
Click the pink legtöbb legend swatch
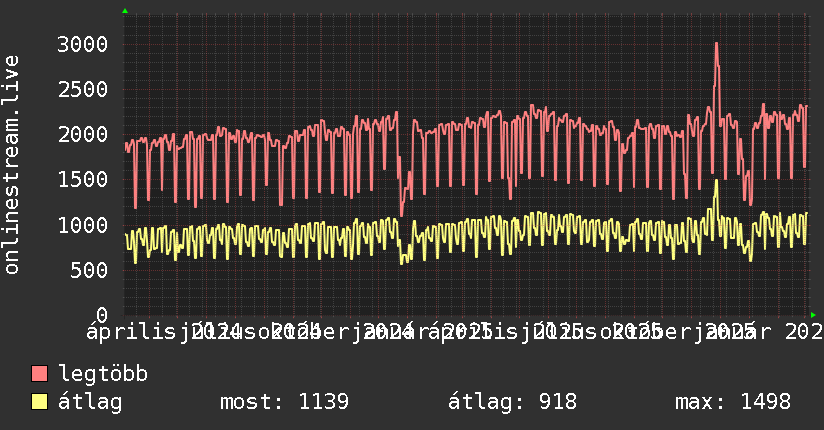[39, 374]
